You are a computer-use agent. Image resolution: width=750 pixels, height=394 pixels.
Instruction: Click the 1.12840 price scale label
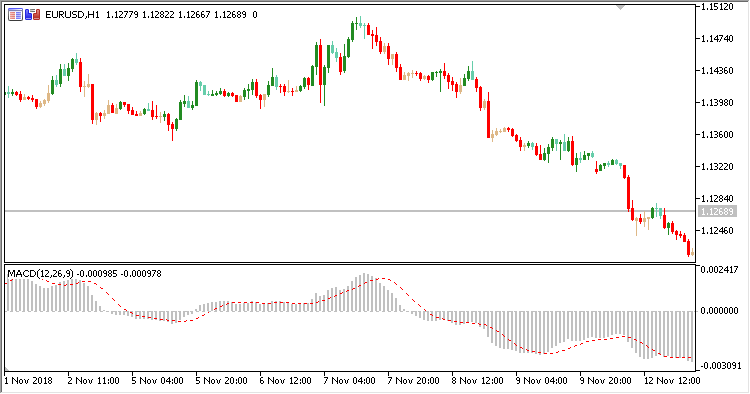tap(717, 198)
